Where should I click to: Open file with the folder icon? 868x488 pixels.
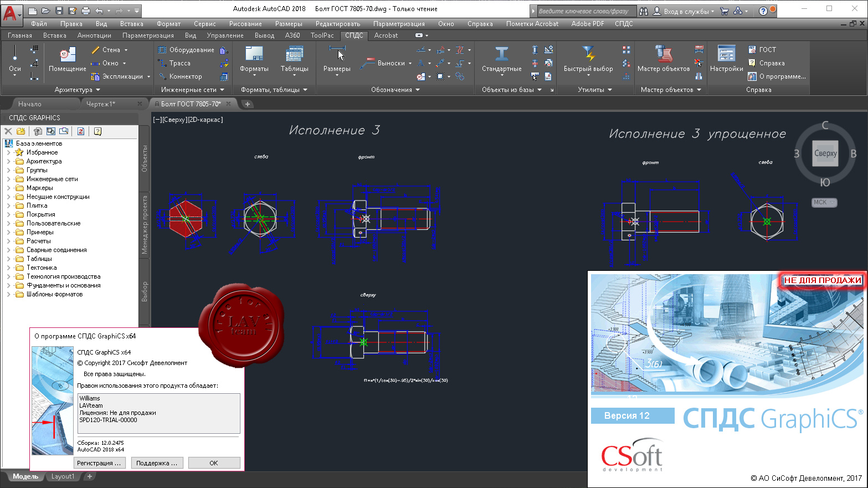point(45,11)
